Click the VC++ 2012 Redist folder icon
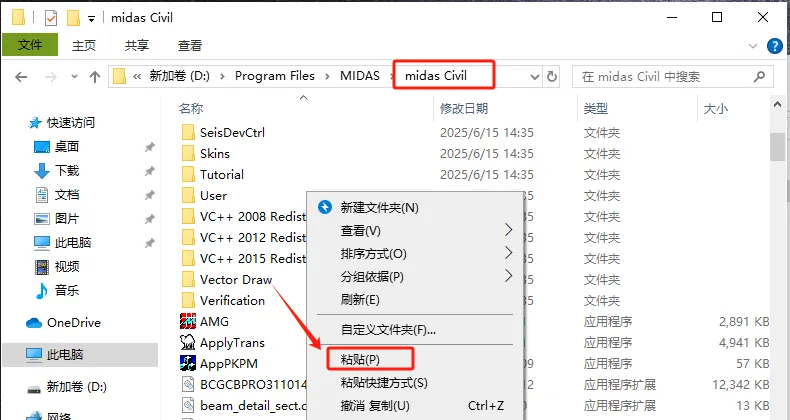Image resolution: width=790 pixels, height=420 pixels. 188,238
